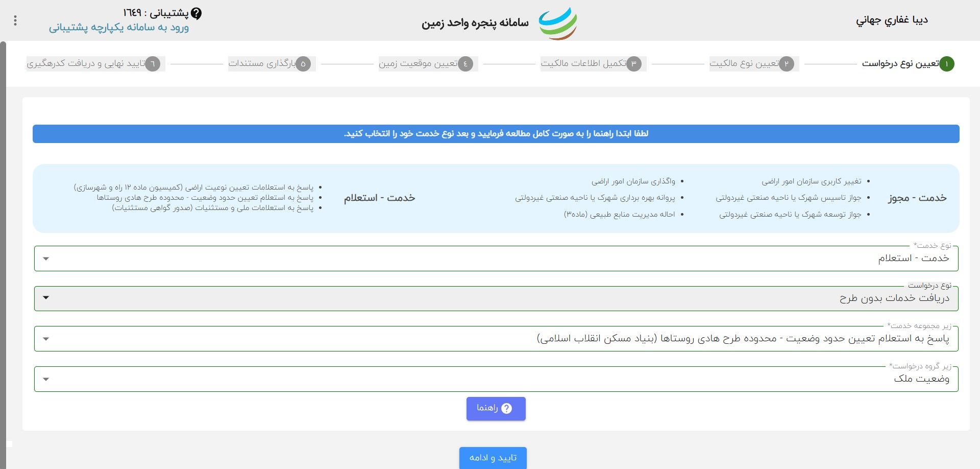Click the تایید و ادامه button
980x469 pixels.
493,457
